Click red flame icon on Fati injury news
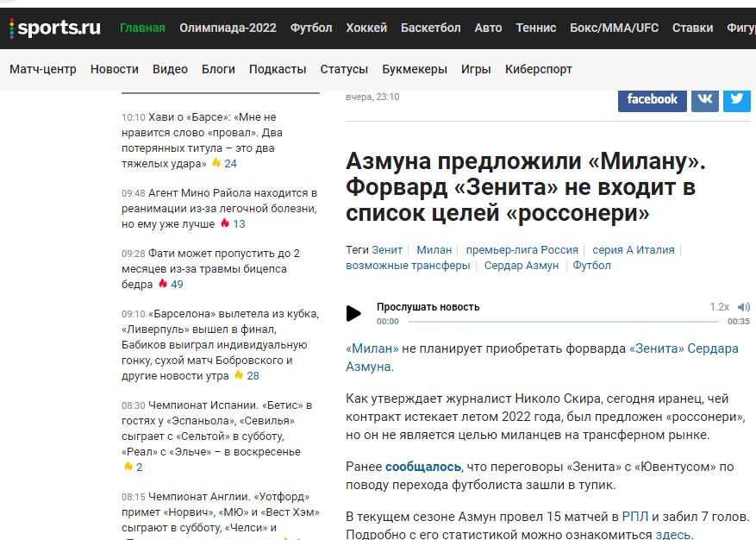The width and height of the screenshot is (756, 540). [163, 284]
